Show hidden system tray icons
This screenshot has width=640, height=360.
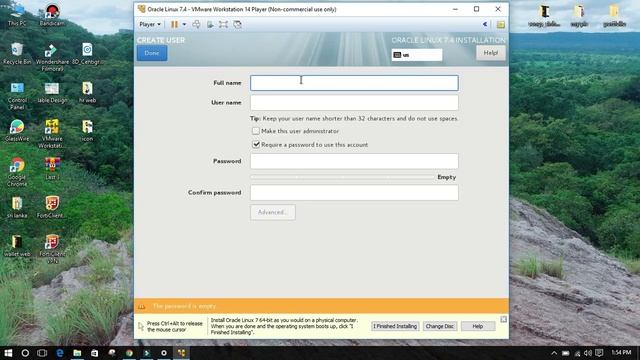pos(554,353)
